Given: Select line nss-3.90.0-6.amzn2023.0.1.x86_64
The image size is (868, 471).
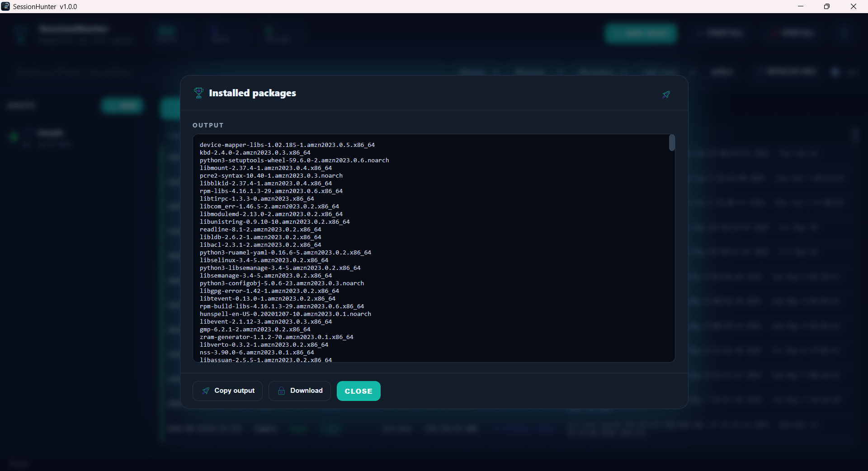Looking at the screenshot, I should click(x=257, y=353).
